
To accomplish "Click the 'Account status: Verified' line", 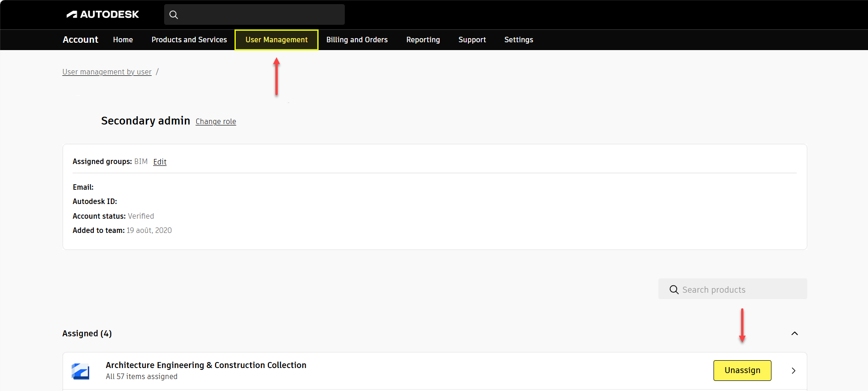I will pyautogui.click(x=113, y=216).
